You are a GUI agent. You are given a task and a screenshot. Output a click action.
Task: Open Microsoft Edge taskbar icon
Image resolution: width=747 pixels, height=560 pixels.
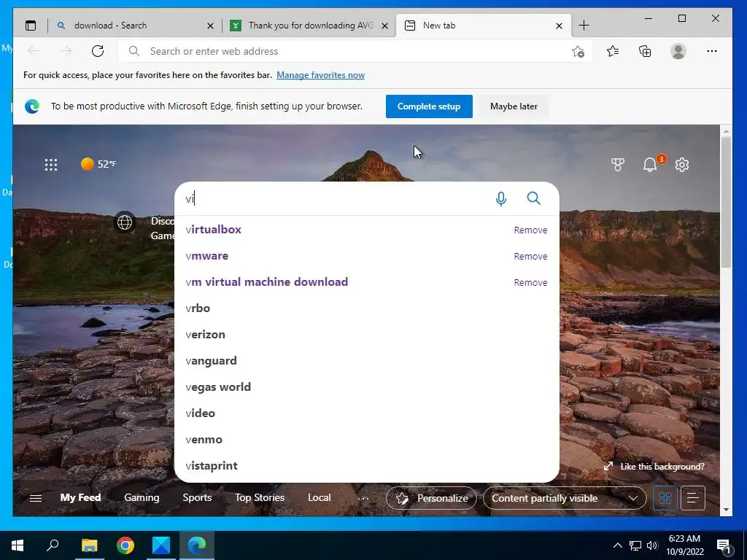(x=197, y=545)
